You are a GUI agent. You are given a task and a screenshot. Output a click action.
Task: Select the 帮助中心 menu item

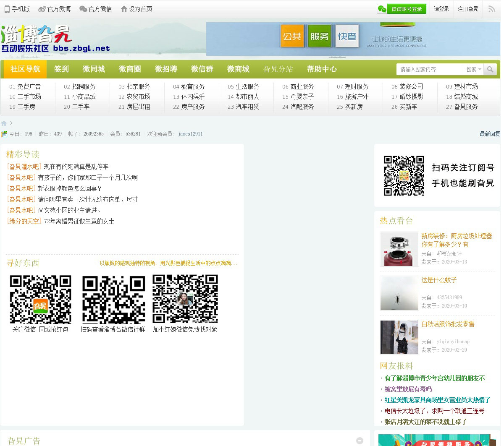click(322, 69)
